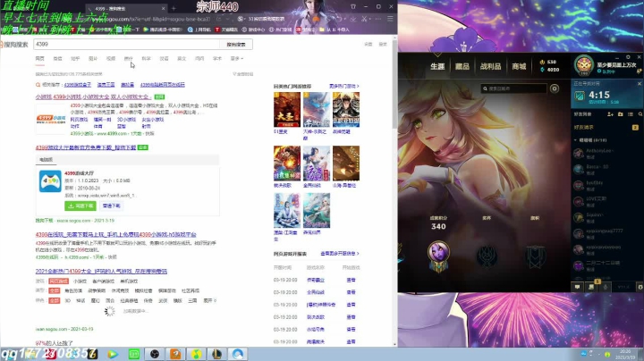
Task: Click the blue 4399 game hall app icon
Action: [x=50, y=181]
